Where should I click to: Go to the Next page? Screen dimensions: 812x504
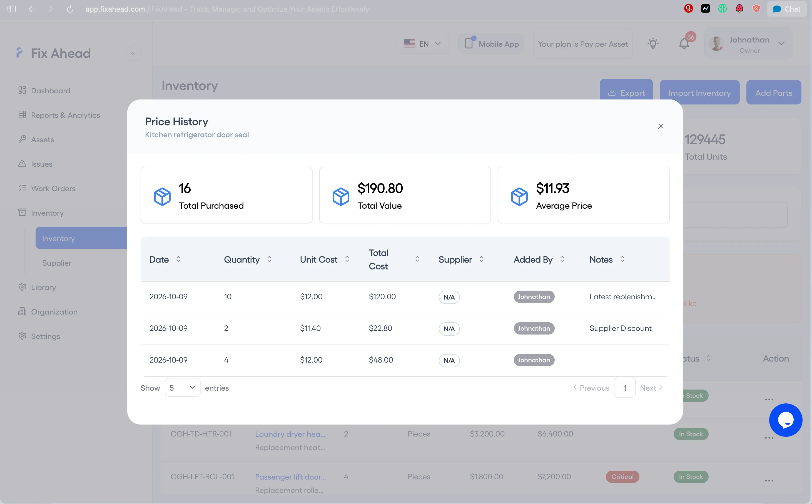coord(651,388)
